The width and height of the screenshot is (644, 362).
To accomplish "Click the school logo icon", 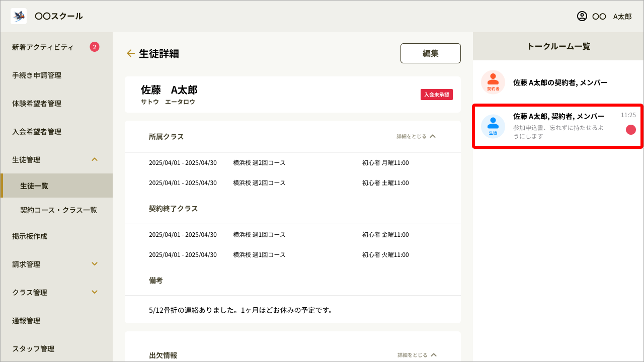I will pos(19,16).
